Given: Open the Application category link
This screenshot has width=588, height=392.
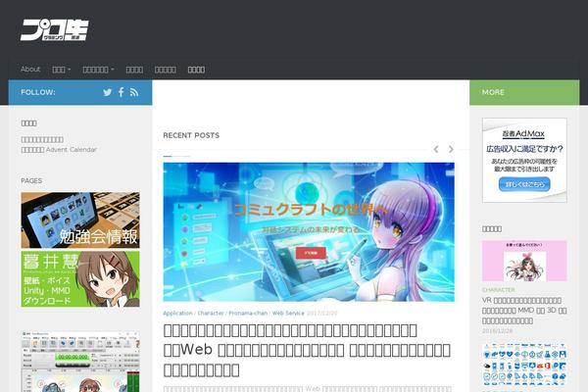Looking at the screenshot, I should click(x=177, y=314).
